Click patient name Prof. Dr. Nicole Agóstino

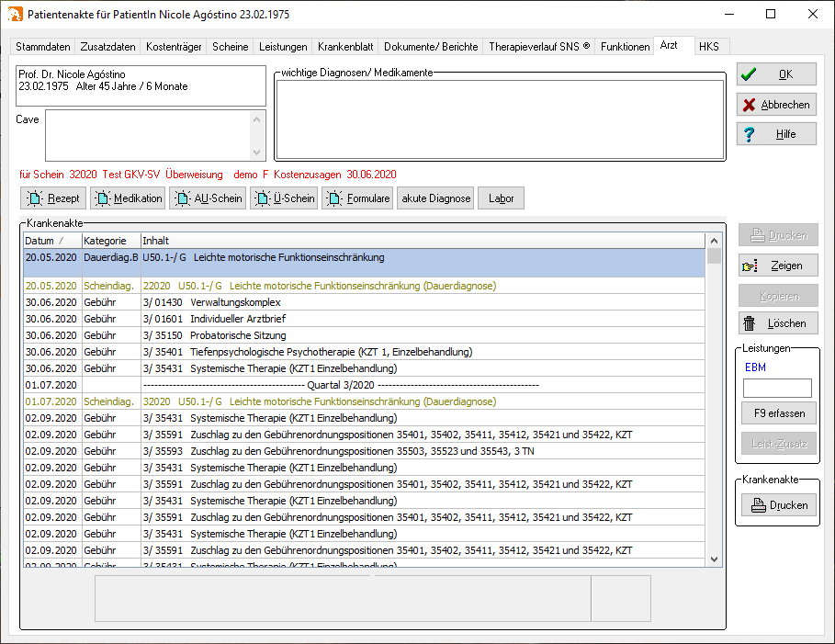(x=72, y=74)
